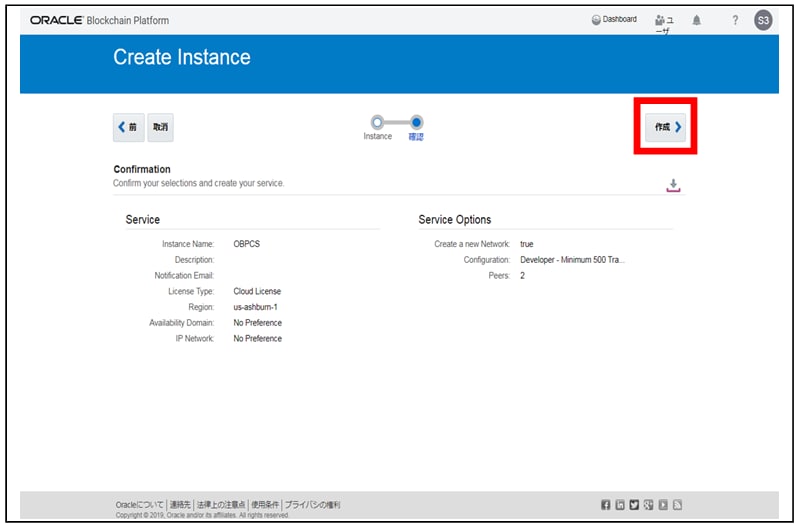Select the Instance step circle
The width and height of the screenshot is (799, 530).
377,122
